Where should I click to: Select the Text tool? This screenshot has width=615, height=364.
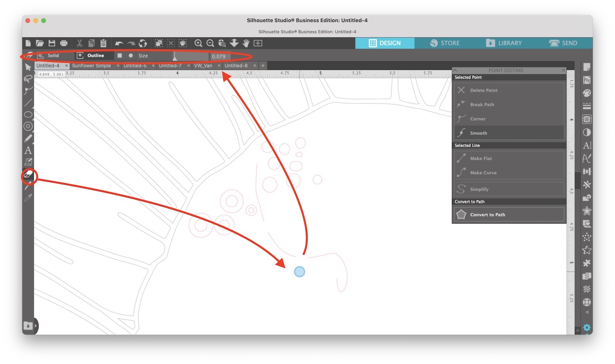point(28,150)
